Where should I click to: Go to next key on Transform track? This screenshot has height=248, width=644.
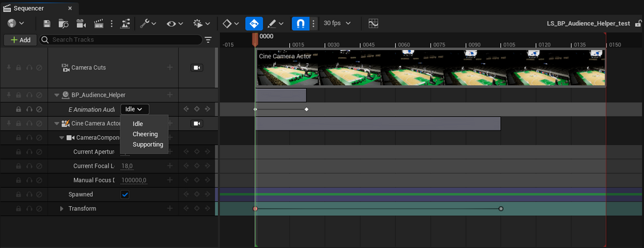pyautogui.click(x=207, y=209)
